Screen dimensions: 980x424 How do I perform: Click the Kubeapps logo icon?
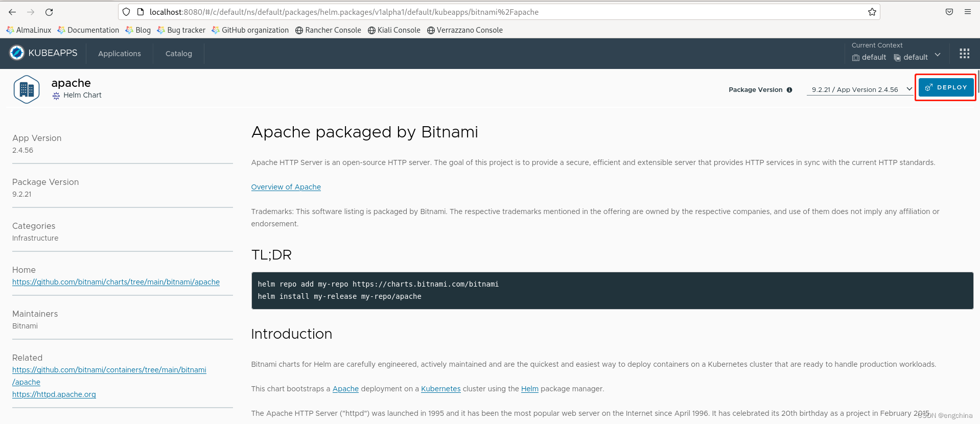click(x=17, y=53)
